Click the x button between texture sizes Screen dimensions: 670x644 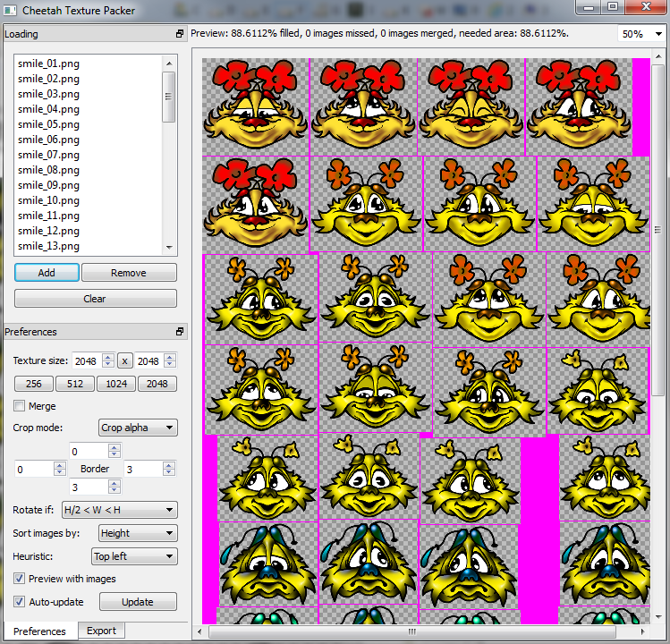[x=124, y=361]
